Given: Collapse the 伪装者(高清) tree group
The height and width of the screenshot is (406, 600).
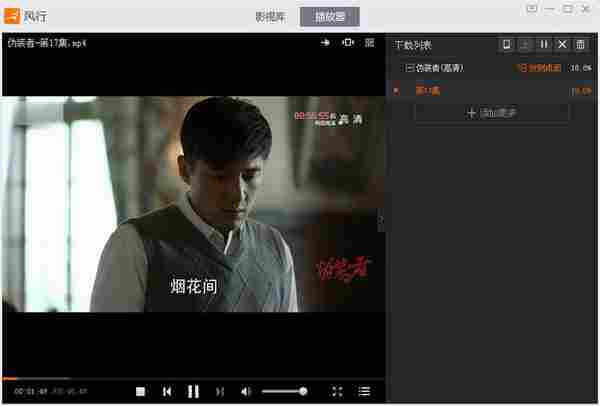Looking at the screenshot, I should [409, 68].
